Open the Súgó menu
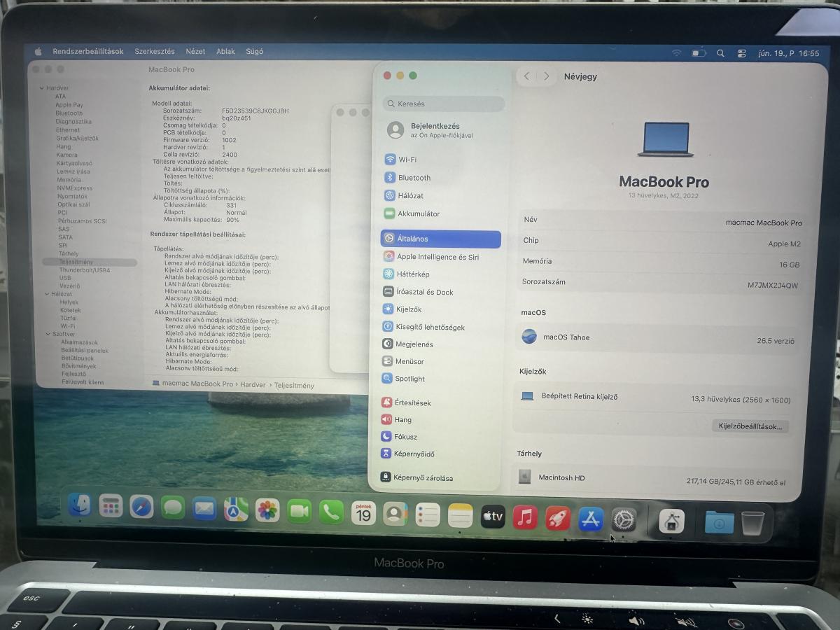The height and width of the screenshot is (630, 840). pyautogui.click(x=254, y=52)
